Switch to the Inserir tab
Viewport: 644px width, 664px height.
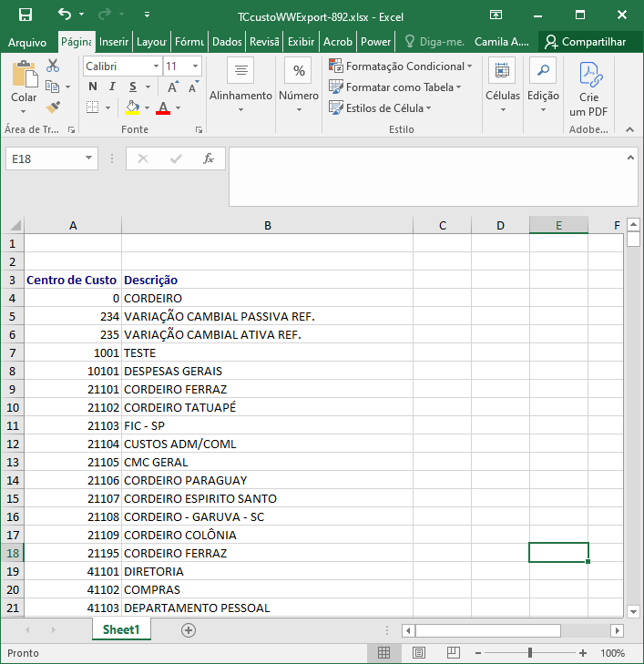(114, 42)
